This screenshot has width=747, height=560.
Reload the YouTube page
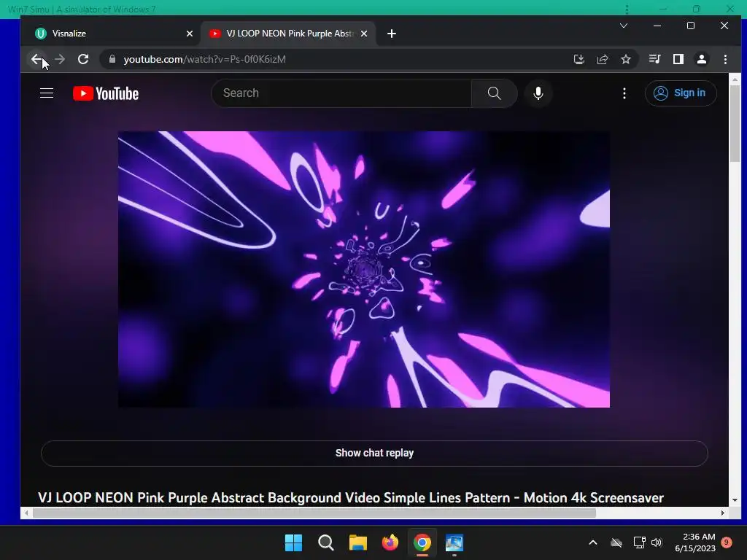point(83,59)
